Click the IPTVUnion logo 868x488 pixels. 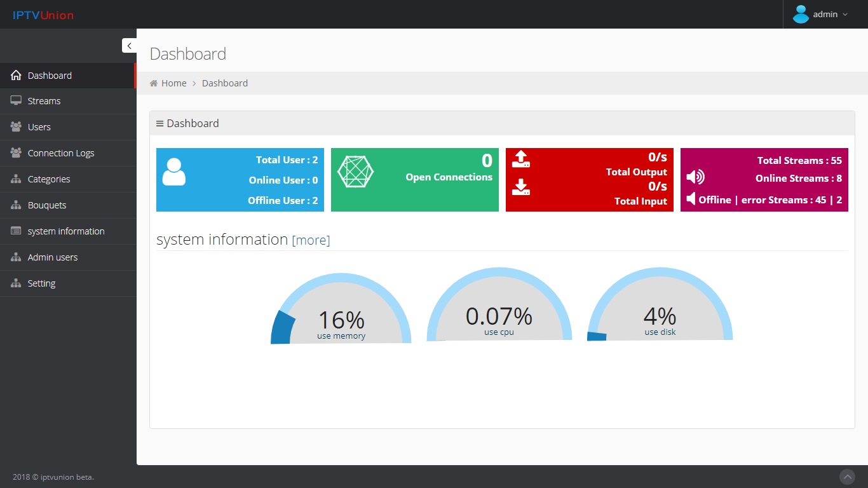point(43,15)
